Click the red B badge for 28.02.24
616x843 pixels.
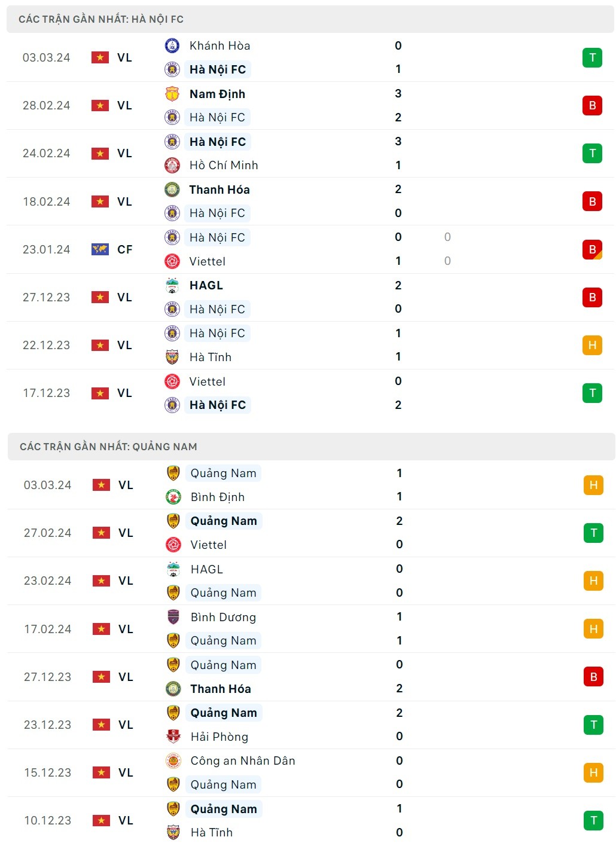tap(592, 106)
